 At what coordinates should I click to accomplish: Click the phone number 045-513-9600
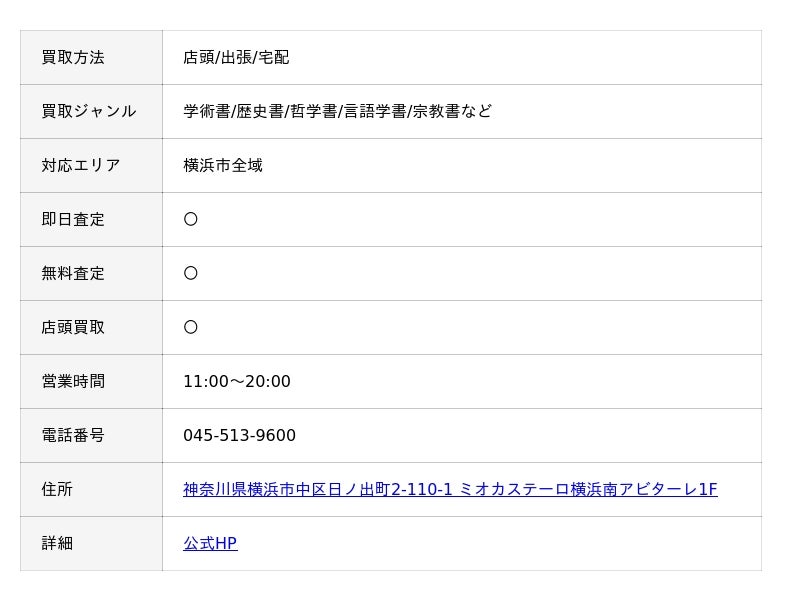239,435
